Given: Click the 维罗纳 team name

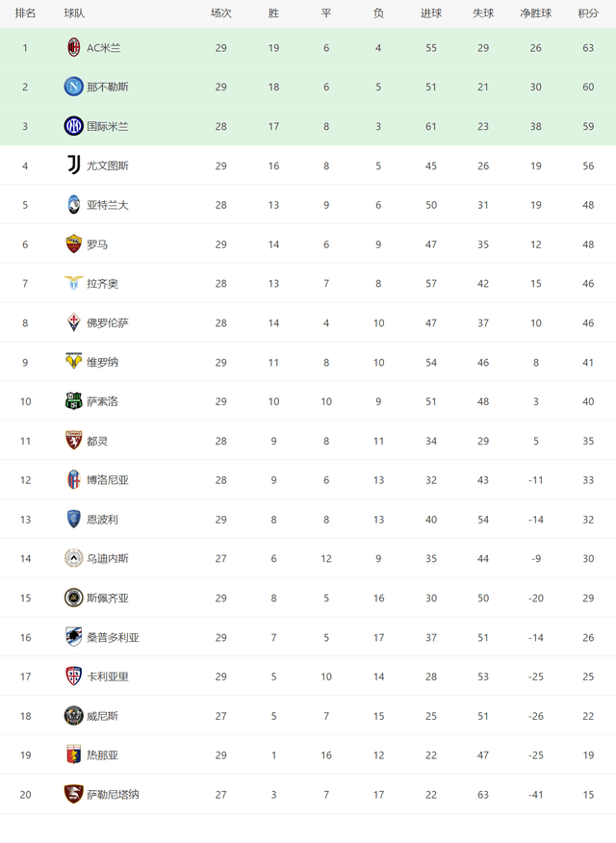Looking at the screenshot, I should click(102, 362).
